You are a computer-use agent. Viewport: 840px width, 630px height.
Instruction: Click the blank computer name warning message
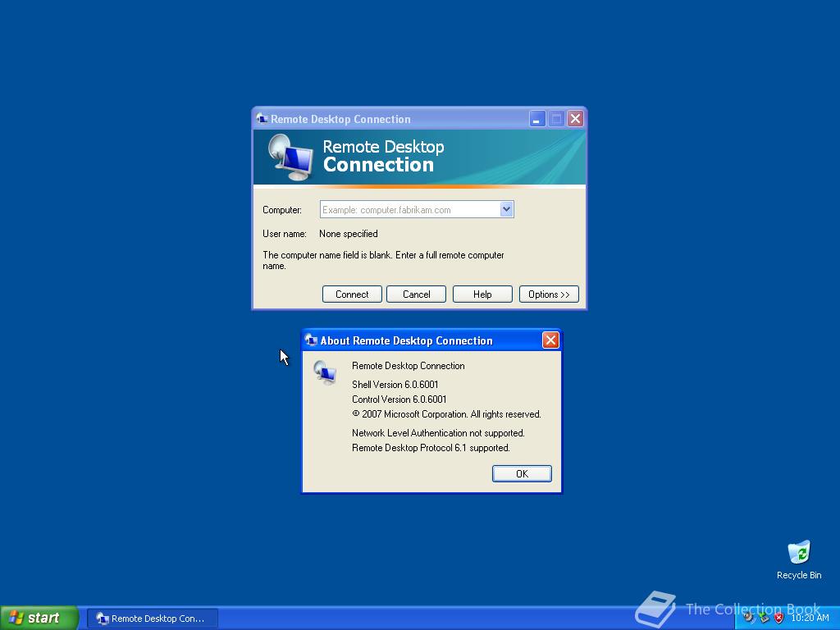pos(383,260)
